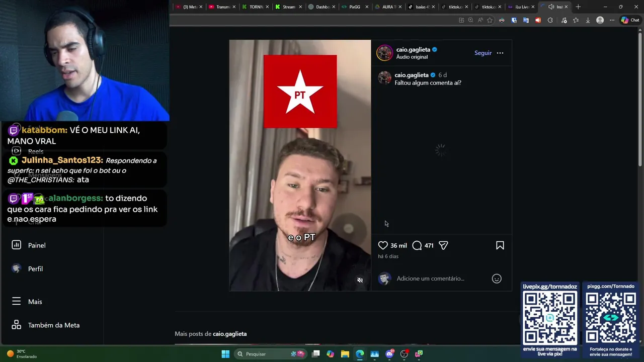Image resolution: width=644 pixels, height=362 pixels.
Task: Switch to the Dashbo tab
Action: 322,7
